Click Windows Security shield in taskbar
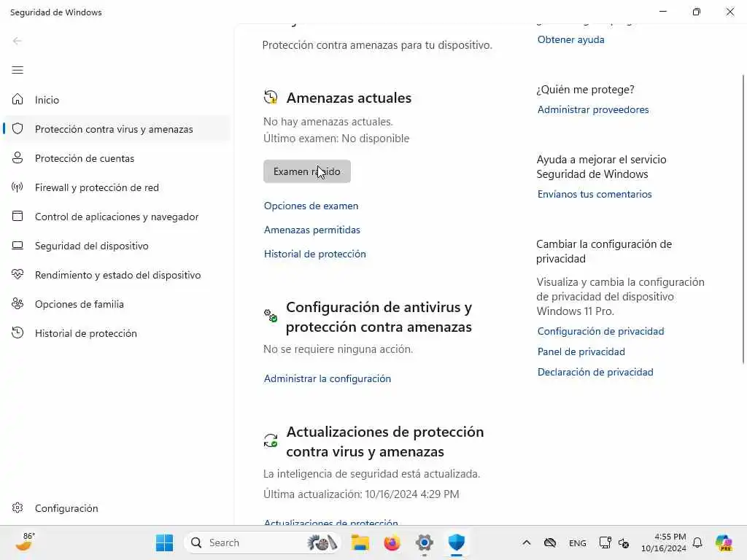Viewport: 747px width, 560px height. click(457, 542)
